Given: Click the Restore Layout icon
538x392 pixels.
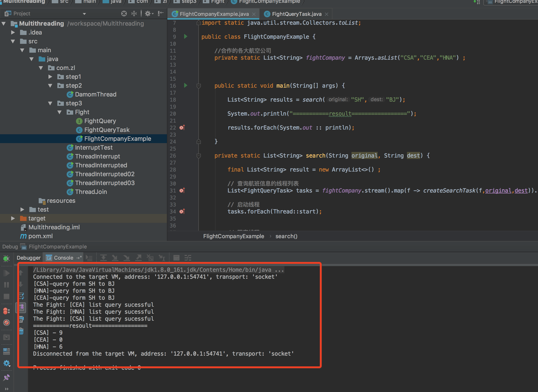Looking at the screenshot, I should [6, 351].
